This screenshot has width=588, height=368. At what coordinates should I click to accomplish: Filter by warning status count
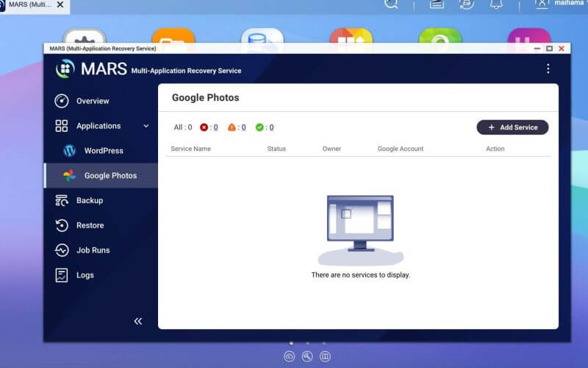pyautogui.click(x=244, y=127)
